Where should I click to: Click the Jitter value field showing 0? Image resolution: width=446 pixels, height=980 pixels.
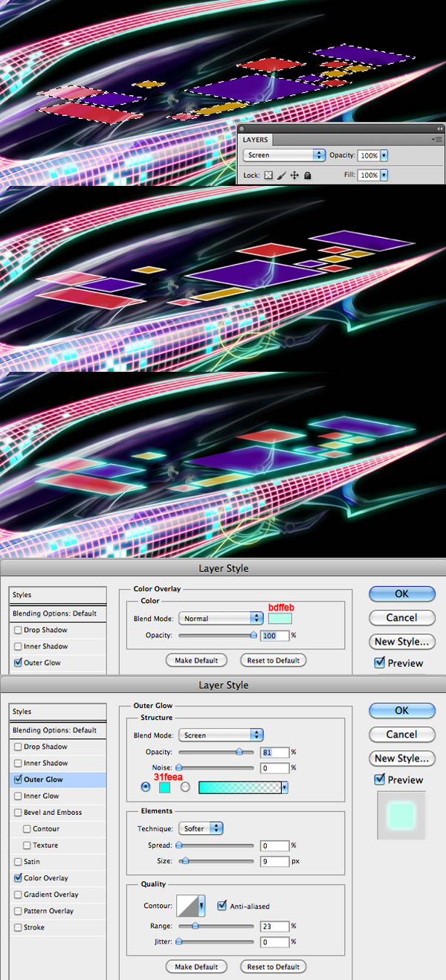[x=275, y=942]
